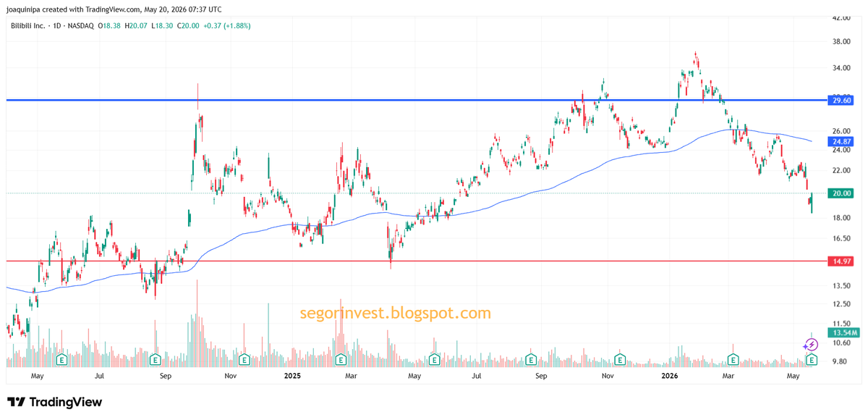Screen dimensions: 868x420
Task: Click the 11.50 price axis label
Action: pyautogui.click(x=841, y=324)
